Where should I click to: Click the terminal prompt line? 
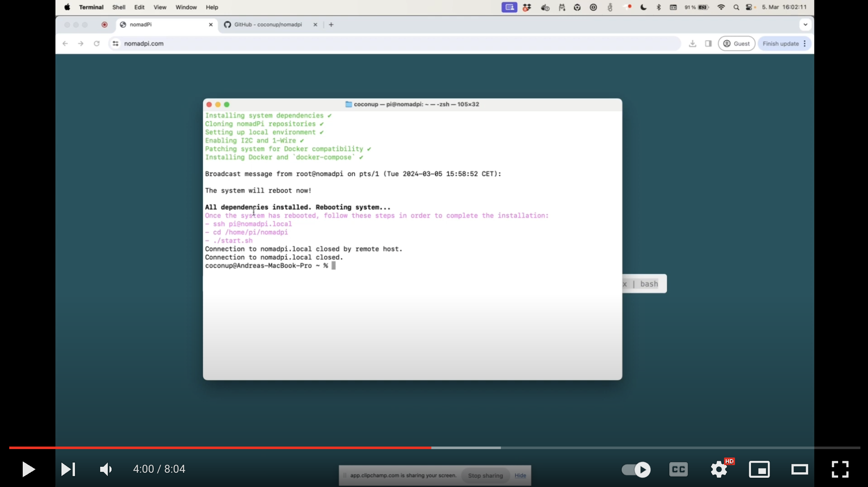click(270, 265)
